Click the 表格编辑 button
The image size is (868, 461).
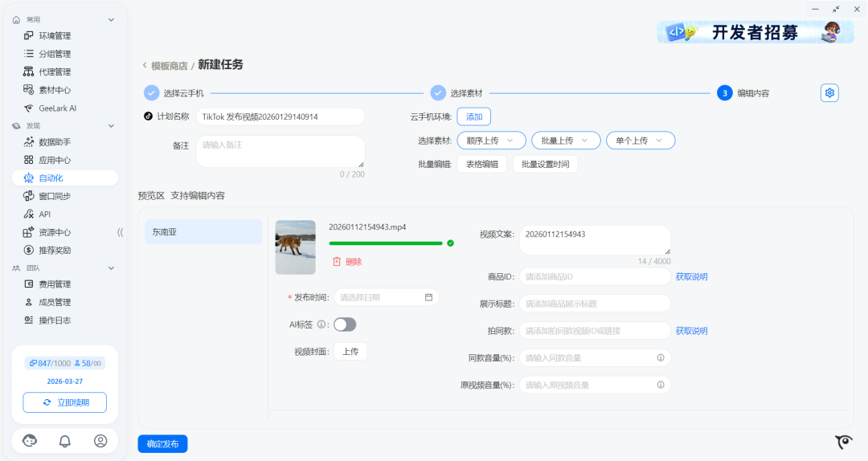coord(481,165)
